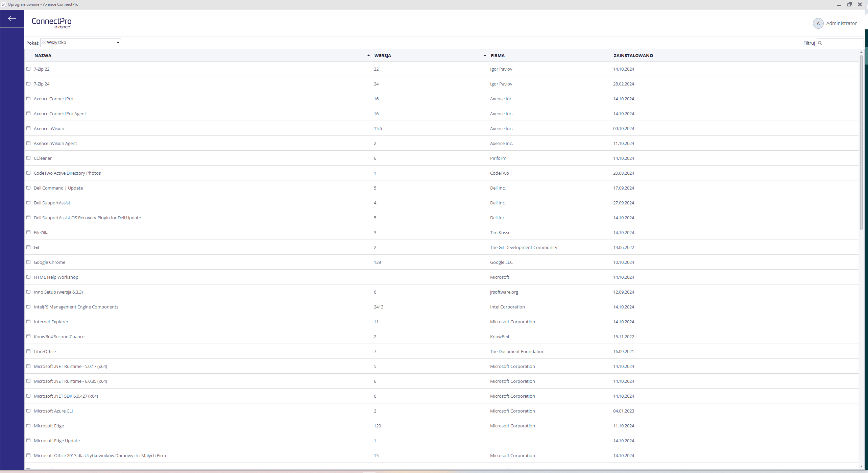Screen dimensions: 868x473
Task: Click the scrollbar up arrow
Action: (x=861, y=52)
